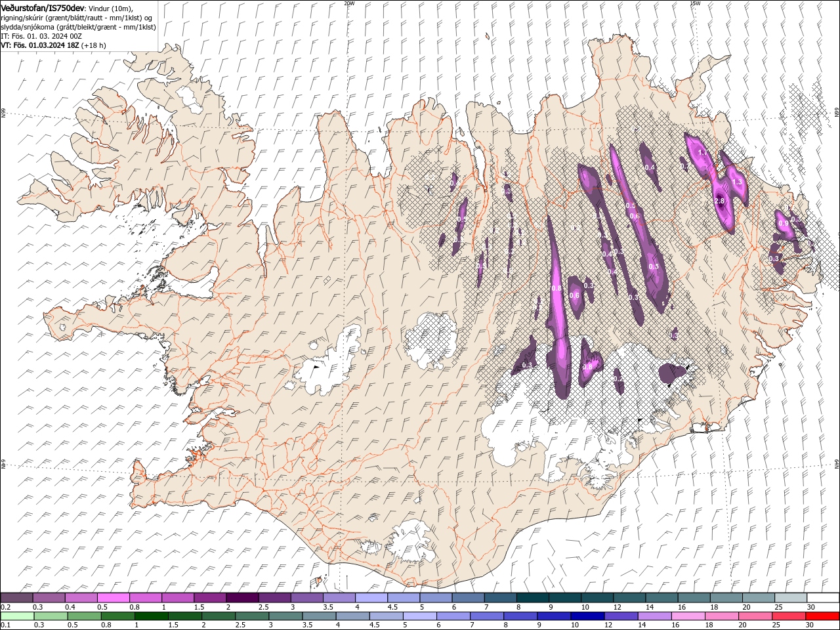Select the darkest purple 2 swatch, upper scale
840x630 pixels.
click(x=242, y=598)
